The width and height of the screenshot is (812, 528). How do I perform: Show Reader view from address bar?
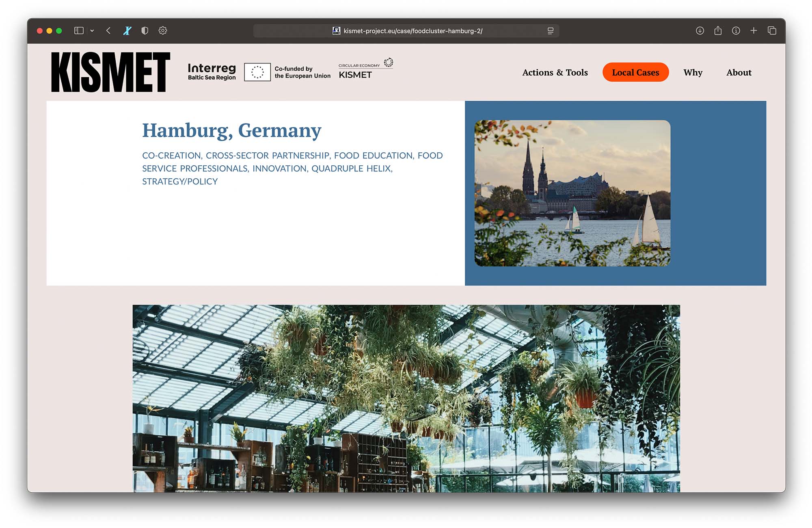[551, 31]
